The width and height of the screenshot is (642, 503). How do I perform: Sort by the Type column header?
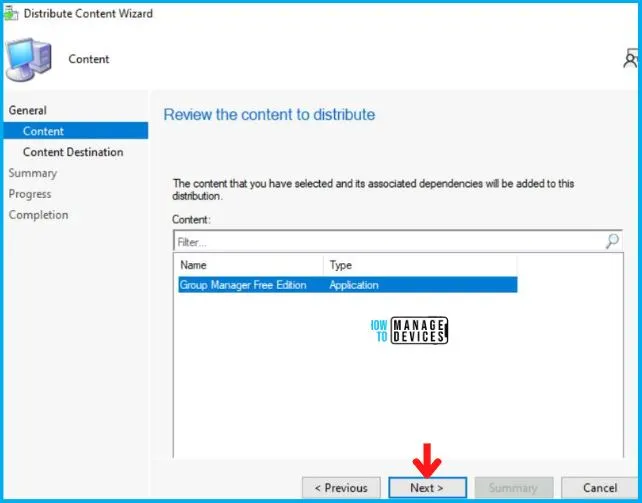pos(420,265)
